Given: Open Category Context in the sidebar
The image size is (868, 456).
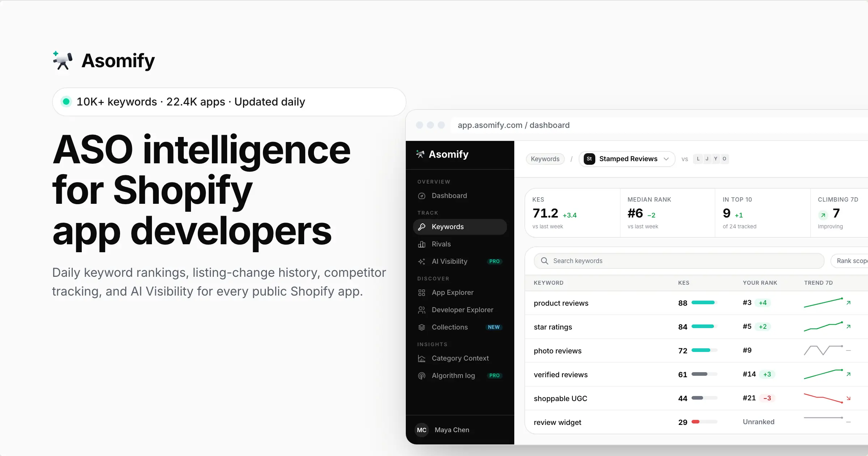Looking at the screenshot, I should pyautogui.click(x=460, y=358).
